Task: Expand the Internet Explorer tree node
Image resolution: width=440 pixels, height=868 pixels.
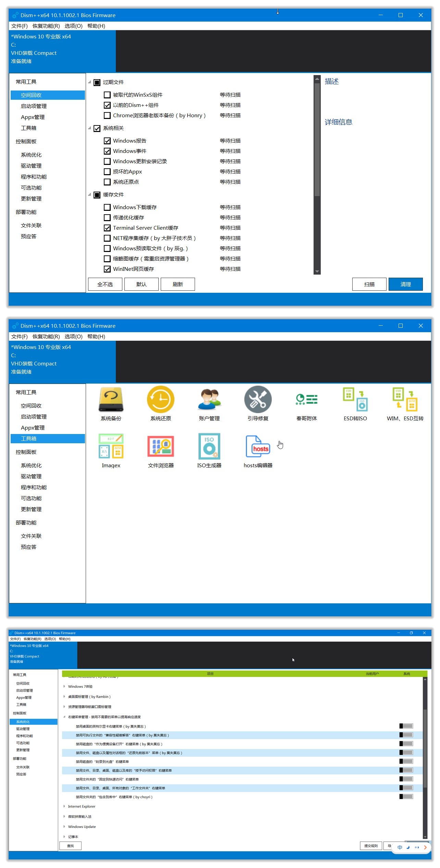Action: [x=64, y=806]
